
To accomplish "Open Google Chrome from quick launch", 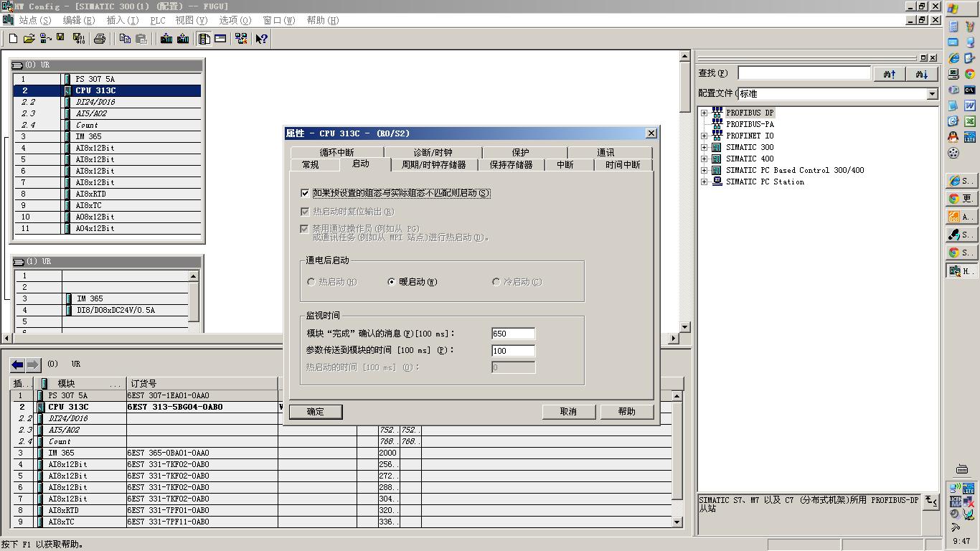I will coord(969,74).
